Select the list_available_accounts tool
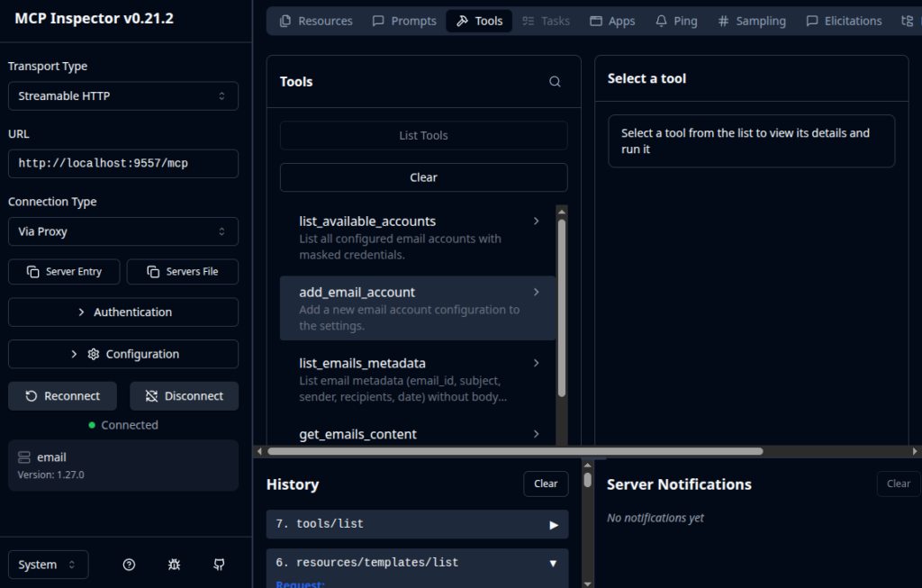Image resolution: width=922 pixels, height=588 pixels. pyautogui.click(x=418, y=238)
